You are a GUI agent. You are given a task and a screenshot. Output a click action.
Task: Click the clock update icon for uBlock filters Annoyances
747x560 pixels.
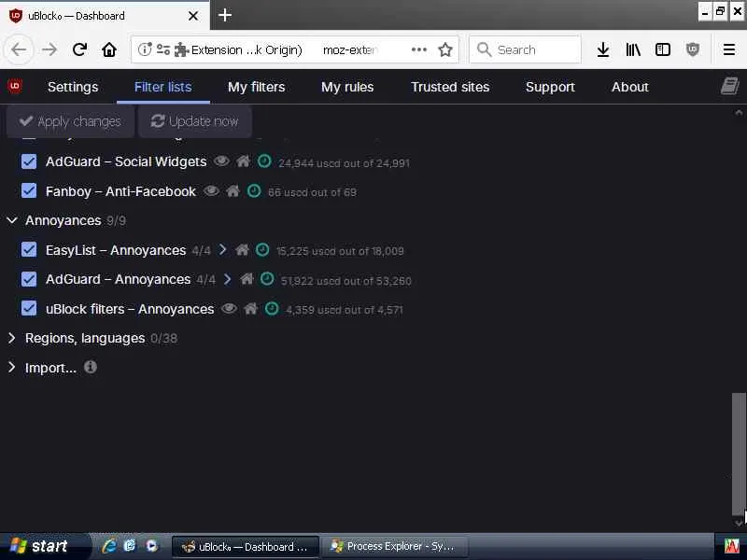point(272,309)
